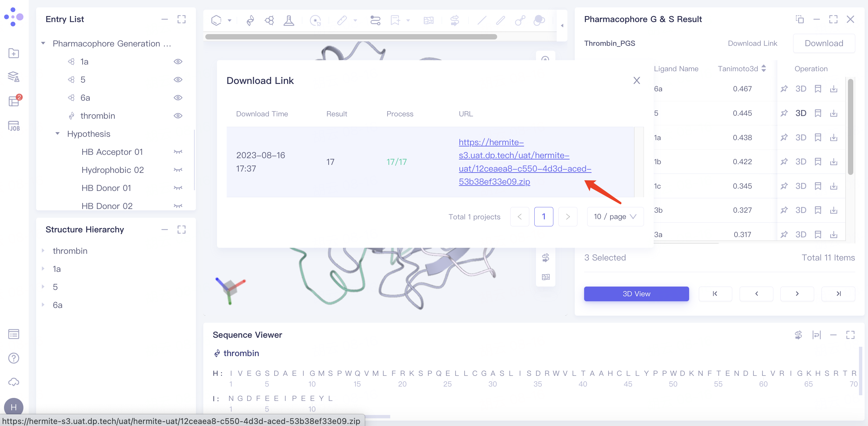Select Hydrophobic 02 in Entry List
The image size is (868, 426).
(x=113, y=170)
